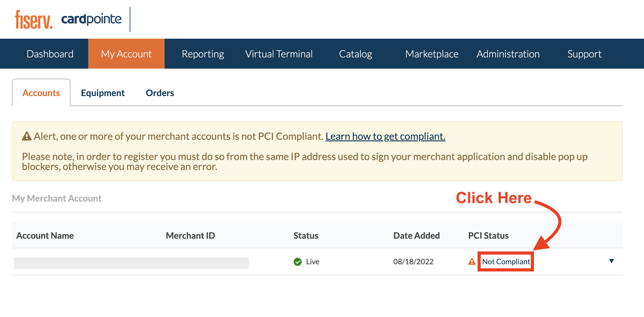This screenshot has height=317, width=644.
Task: Open the Dashboard menu
Action: [x=50, y=54]
